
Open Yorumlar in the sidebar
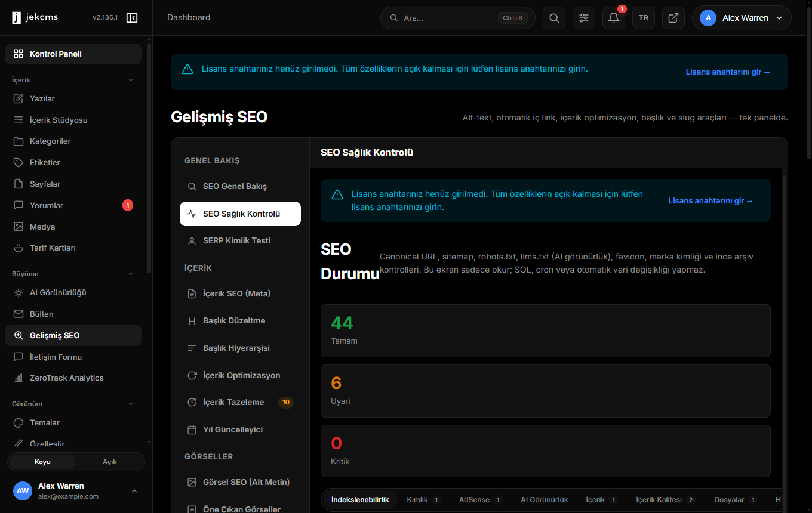pyautogui.click(x=73, y=205)
